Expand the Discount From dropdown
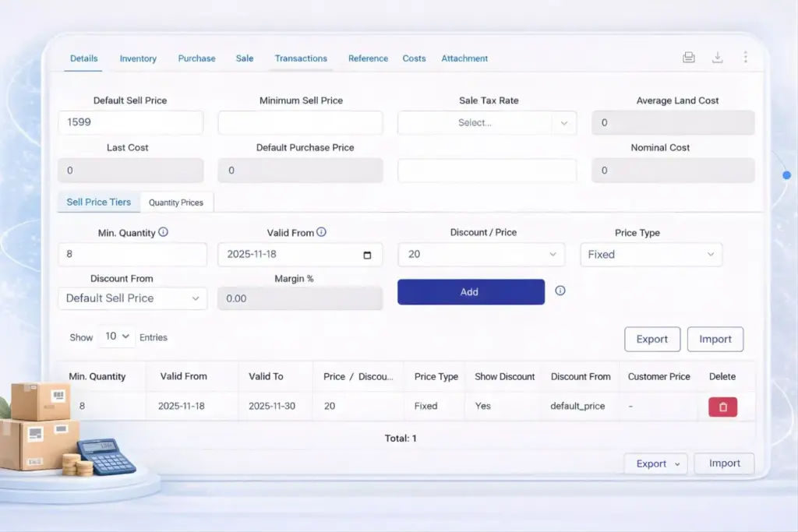 pyautogui.click(x=132, y=298)
